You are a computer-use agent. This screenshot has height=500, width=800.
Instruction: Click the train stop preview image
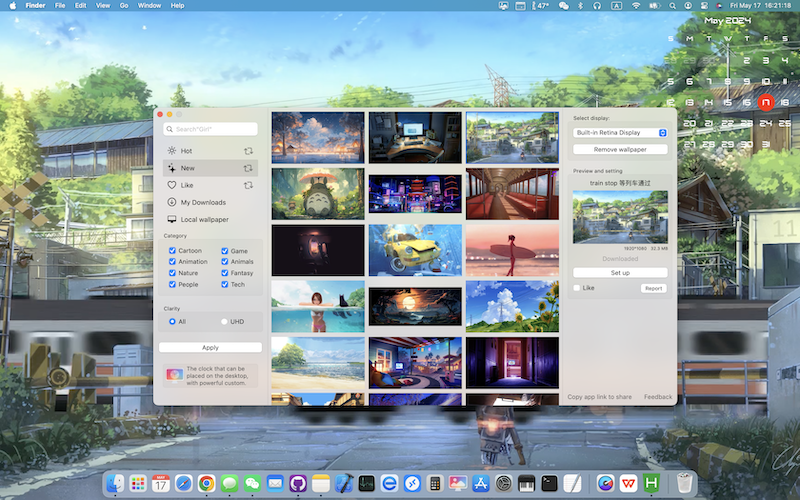coord(620,217)
